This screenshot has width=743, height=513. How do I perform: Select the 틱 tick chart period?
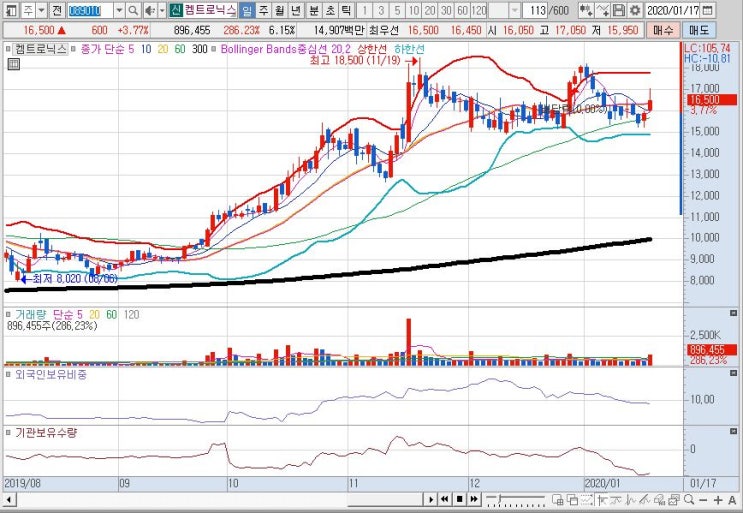(346, 10)
